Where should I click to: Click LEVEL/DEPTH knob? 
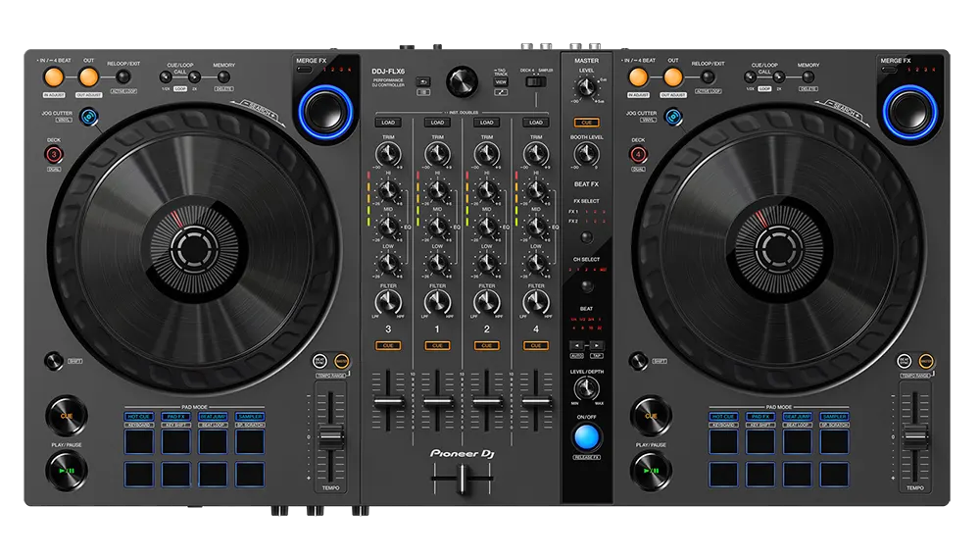coord(586,388)
